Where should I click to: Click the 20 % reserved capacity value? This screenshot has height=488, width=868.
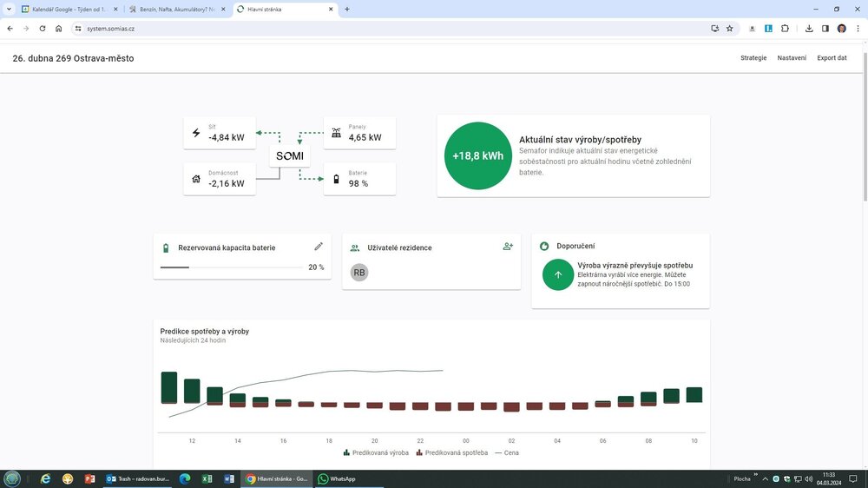(316, 267)
